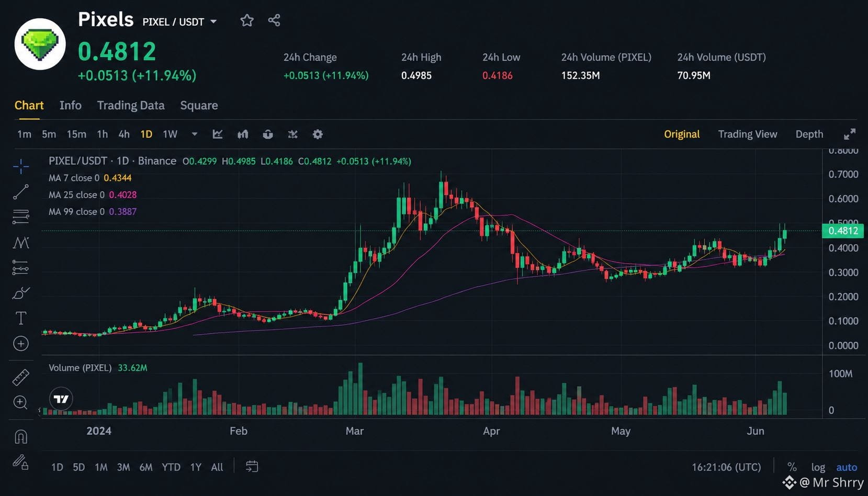The height and width of the screenshot is (496, 868).
Task: Click the 24h Volume (USDT) value 70.95M
Action: [694, 75]
